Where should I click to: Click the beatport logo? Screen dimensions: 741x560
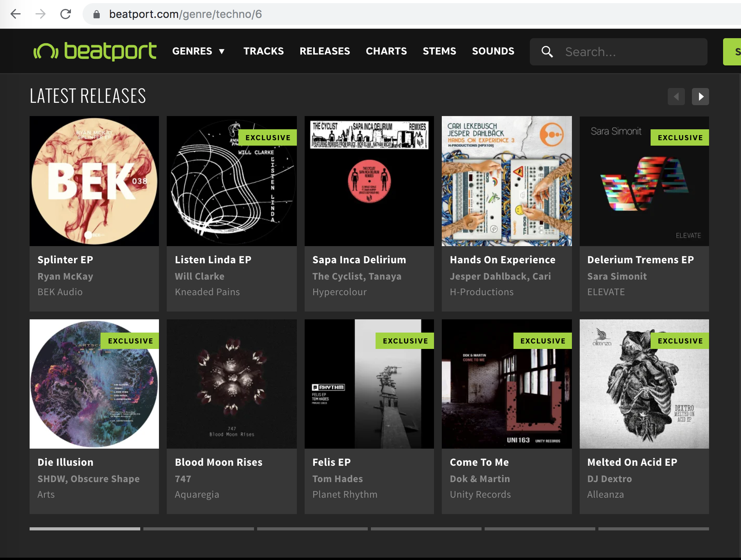point(95,51)
